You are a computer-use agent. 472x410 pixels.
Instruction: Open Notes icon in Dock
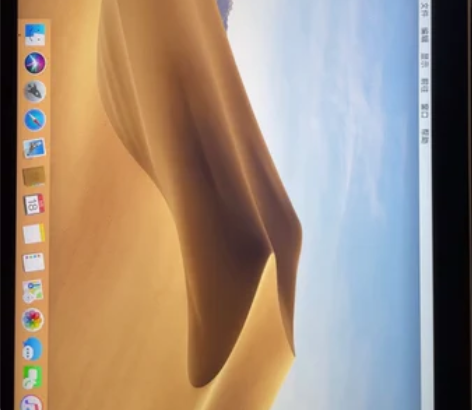pyautogui.click(x=34, y=233)
